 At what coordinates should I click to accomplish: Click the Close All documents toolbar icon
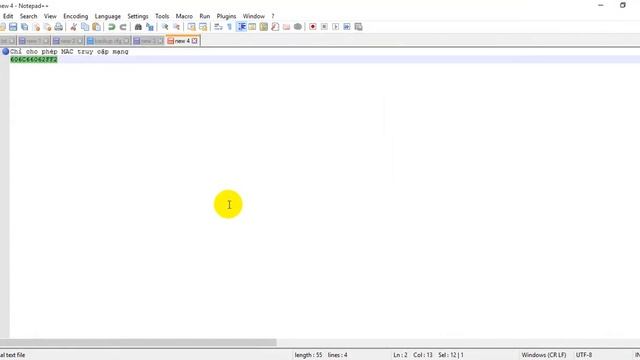[x=47, y=27]
